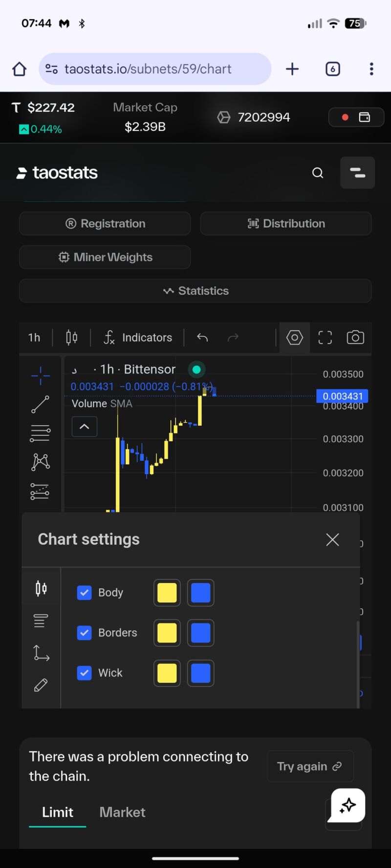Open the patterns drawing tool

click(x=40, y=462)
